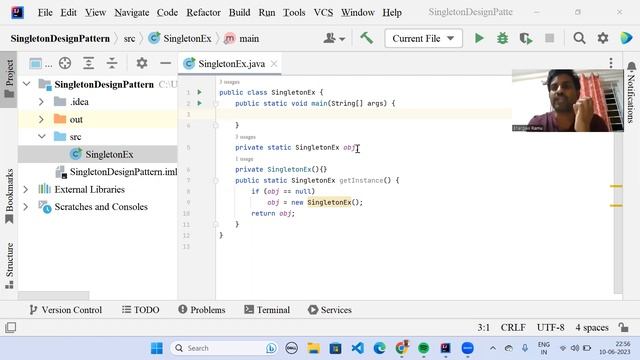Expand the out folder
This screenshot has width=640, height=360.
[x=41, y=119]
